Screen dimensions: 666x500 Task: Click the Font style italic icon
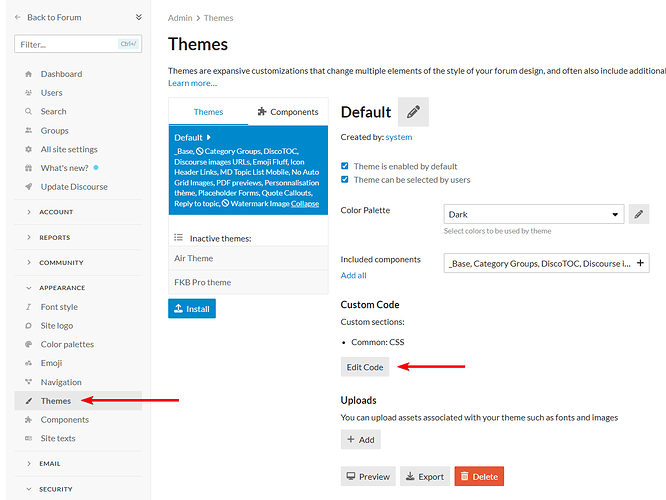click(28, 307)
